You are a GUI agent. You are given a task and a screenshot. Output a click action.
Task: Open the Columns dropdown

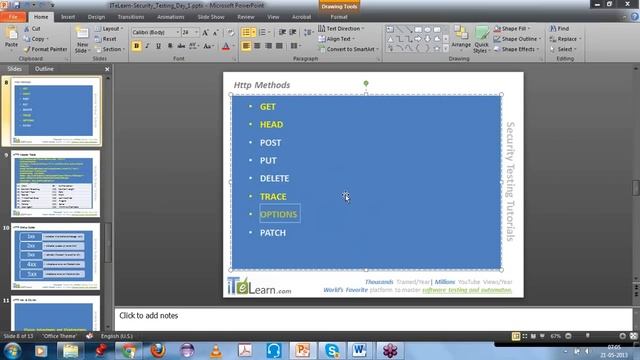(296, 46)
